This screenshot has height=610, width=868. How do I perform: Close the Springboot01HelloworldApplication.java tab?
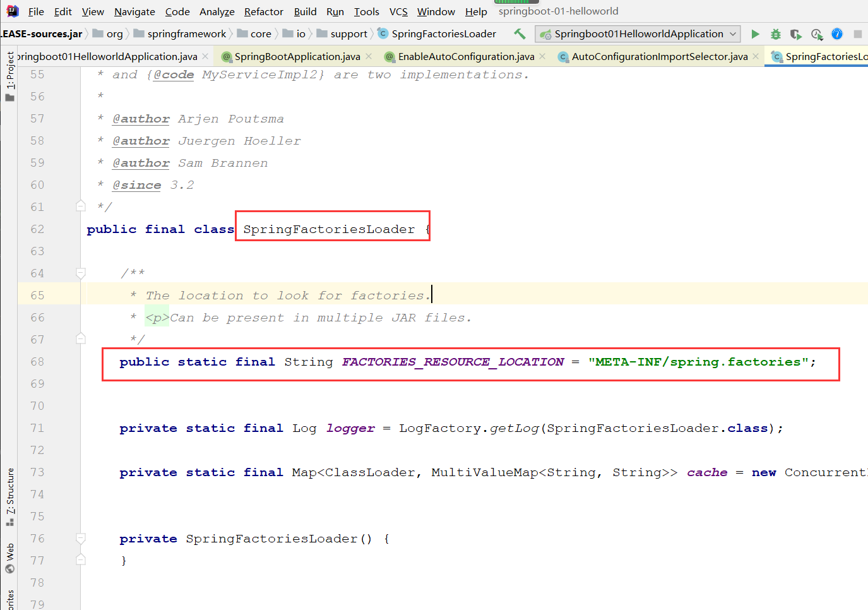[x=205, y=56]
